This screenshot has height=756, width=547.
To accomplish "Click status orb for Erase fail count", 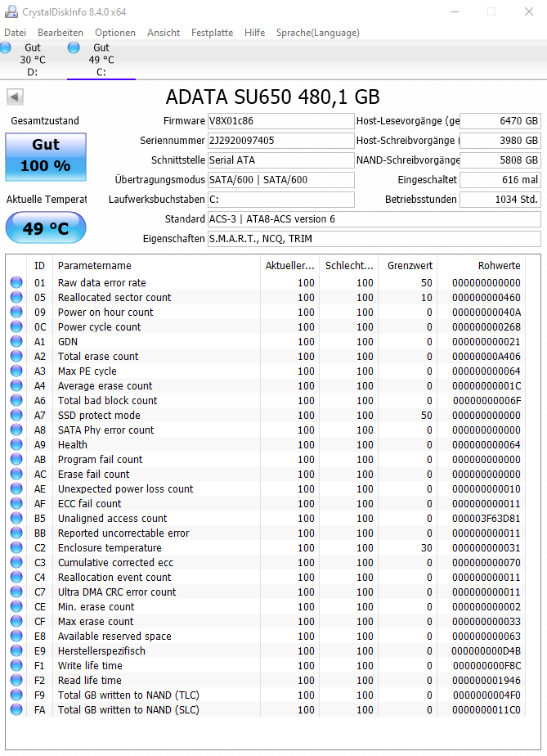I will point(16,474).
